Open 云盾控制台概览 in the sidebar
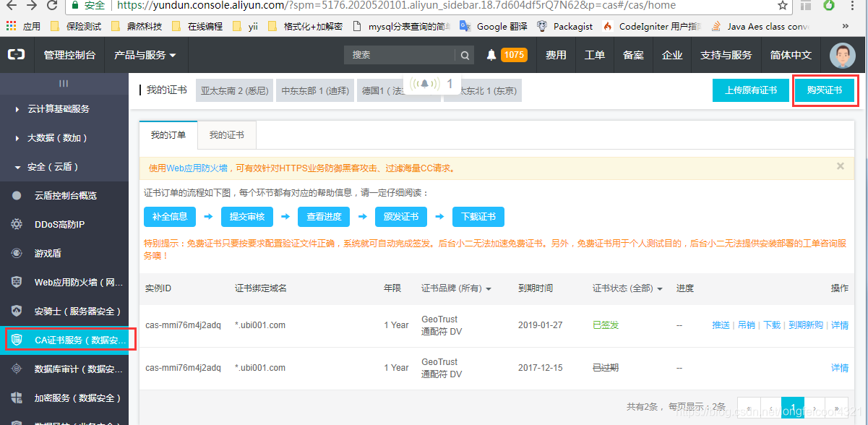This screenshot has width=868, height=425. tap(64, 195)
